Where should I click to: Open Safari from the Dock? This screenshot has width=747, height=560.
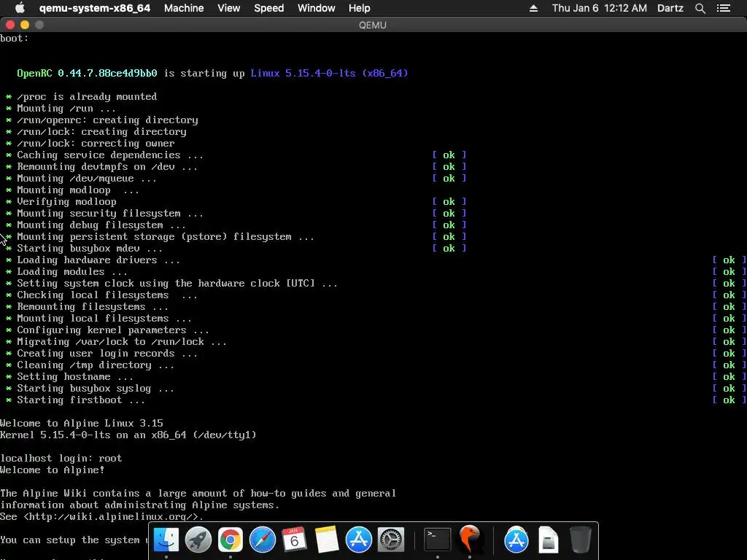(263, 540)
